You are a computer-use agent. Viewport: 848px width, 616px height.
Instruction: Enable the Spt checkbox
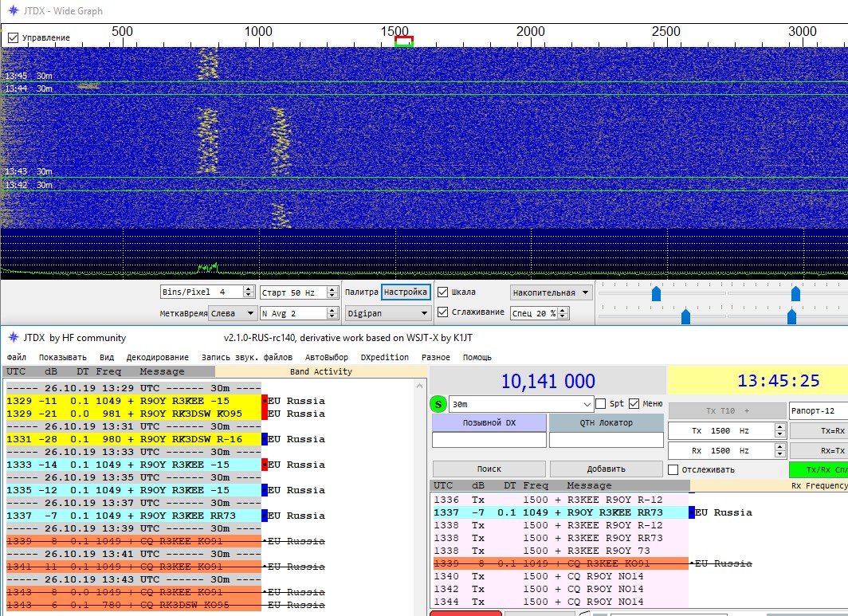[x=601, y=404]
